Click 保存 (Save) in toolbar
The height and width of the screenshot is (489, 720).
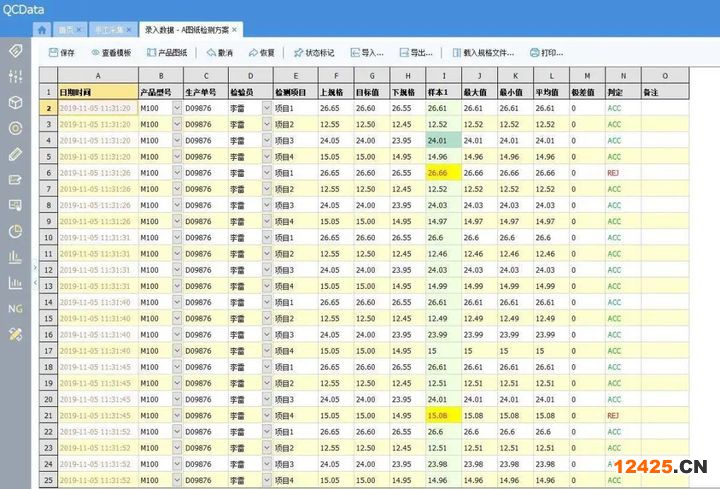[x=62, y=53]
